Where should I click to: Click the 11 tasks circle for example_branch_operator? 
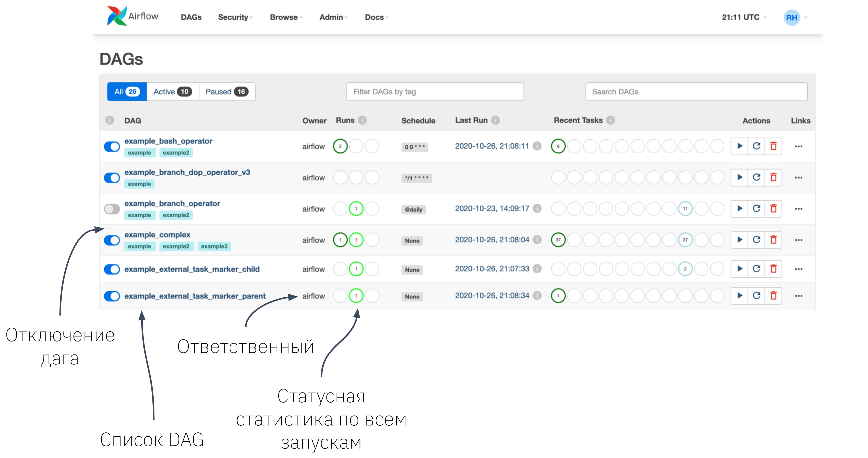685,209
